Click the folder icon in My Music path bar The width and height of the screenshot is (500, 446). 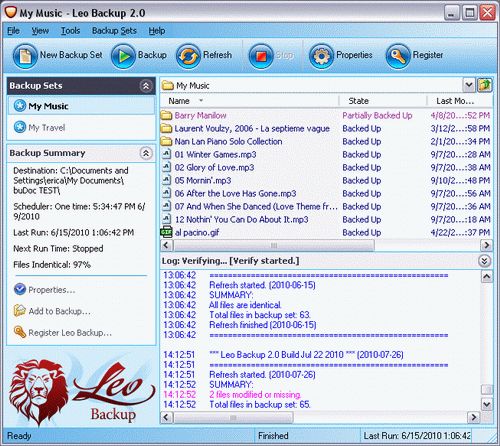[x=167, y=86]
